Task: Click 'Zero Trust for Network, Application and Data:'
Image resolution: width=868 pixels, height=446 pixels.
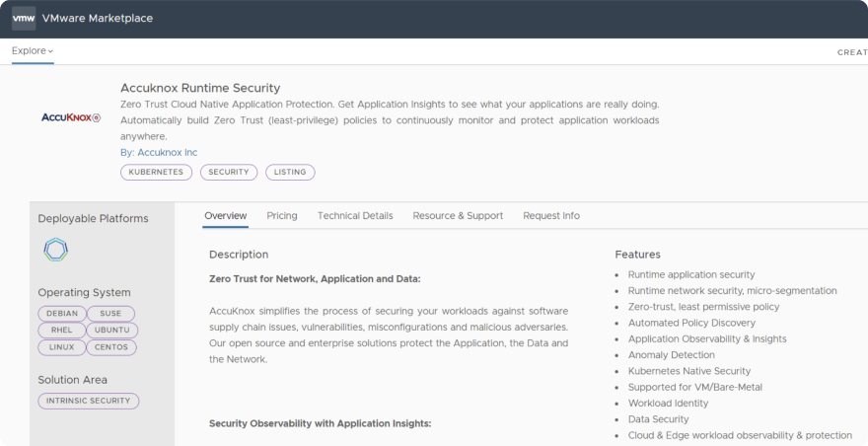Action: click(315, 279)
